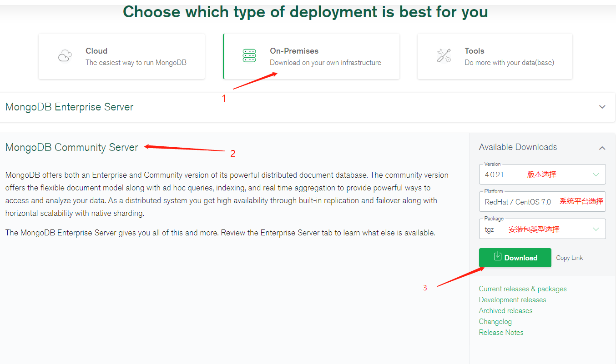Click paragraph starting 'The MongoDB Enterprise Server gives'
This screenshot has width=616, height=364.
(x=220, y=233)
